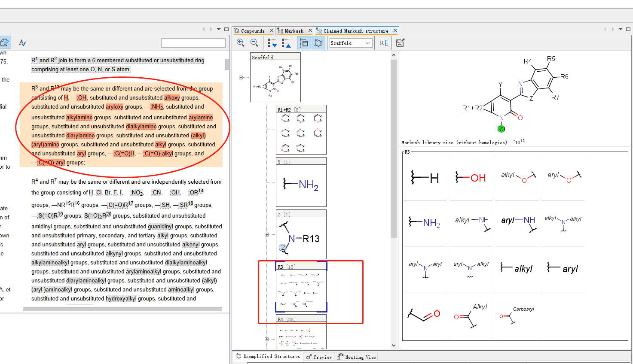Toggle the R-group structure display button
633x364 pixels.
coord(318,43)
